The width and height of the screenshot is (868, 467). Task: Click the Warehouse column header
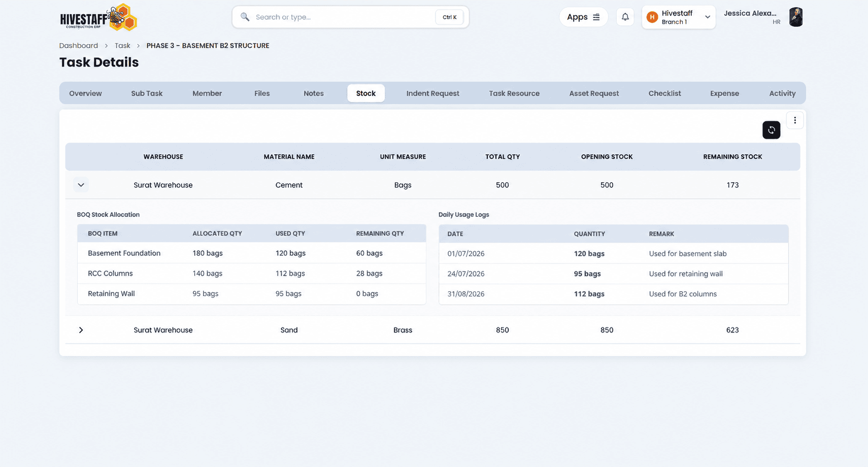163,157
